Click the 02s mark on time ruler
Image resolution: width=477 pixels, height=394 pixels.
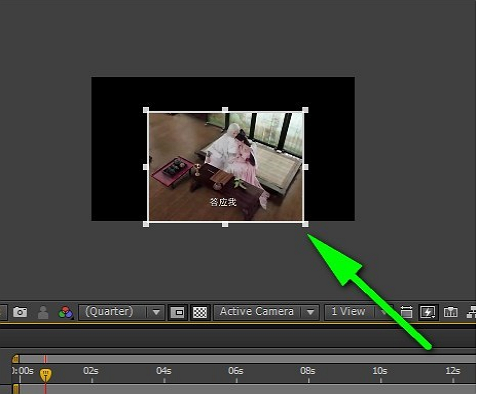coord(91,371)
